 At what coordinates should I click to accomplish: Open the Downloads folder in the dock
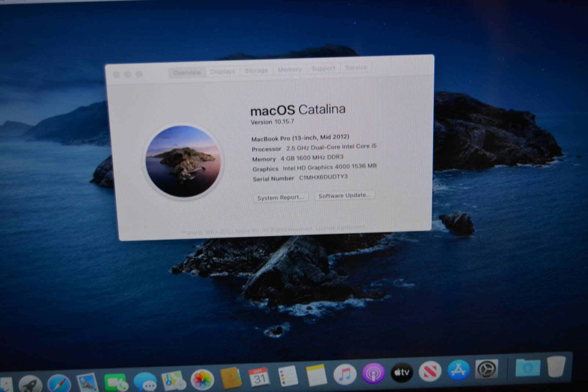[528, 367]
